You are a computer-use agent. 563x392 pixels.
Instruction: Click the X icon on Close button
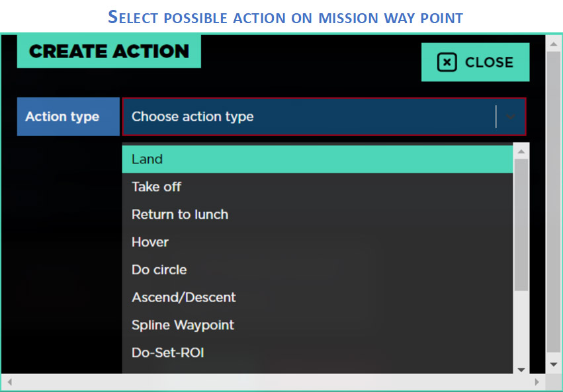click(447, 62)
